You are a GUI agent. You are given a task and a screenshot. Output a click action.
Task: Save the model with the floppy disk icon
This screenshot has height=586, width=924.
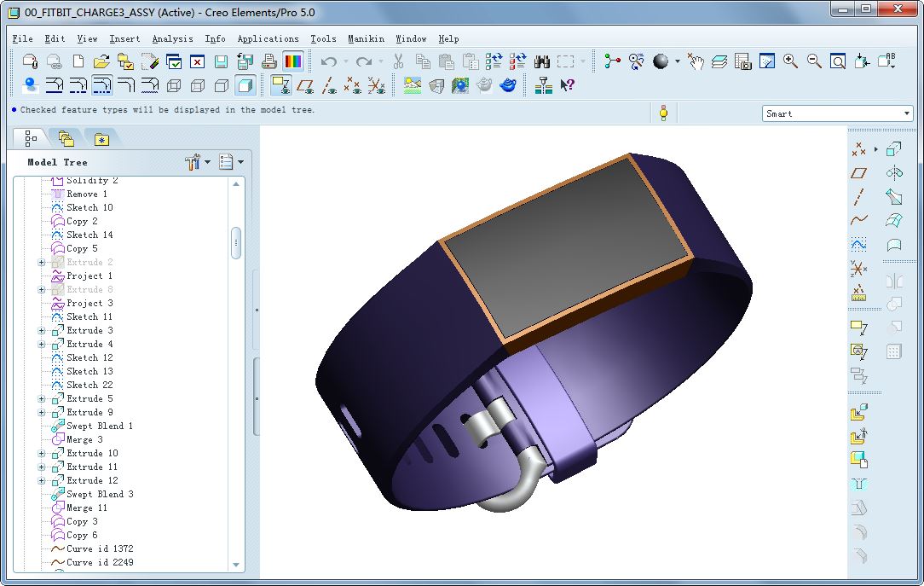pyautogui.click(x=221, y=61)
